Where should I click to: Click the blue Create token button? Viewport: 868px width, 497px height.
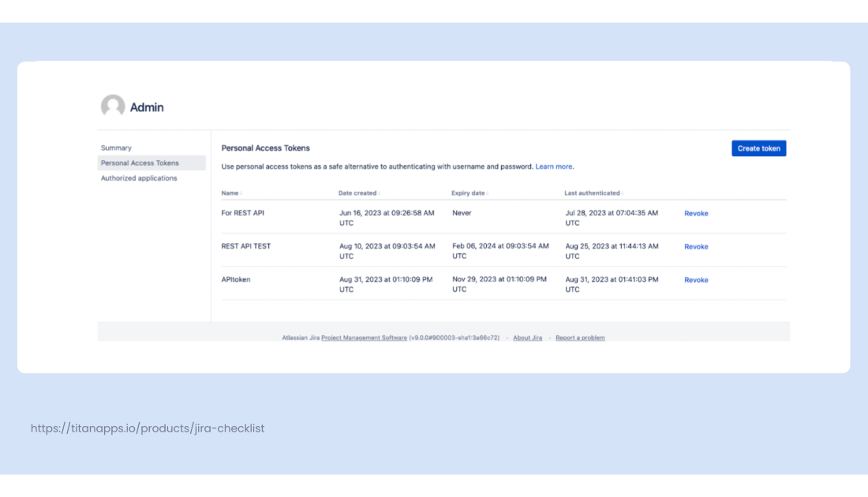coord(758,148)
